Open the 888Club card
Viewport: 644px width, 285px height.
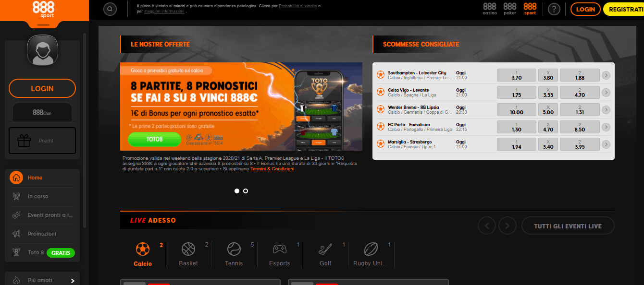(42, 112)
